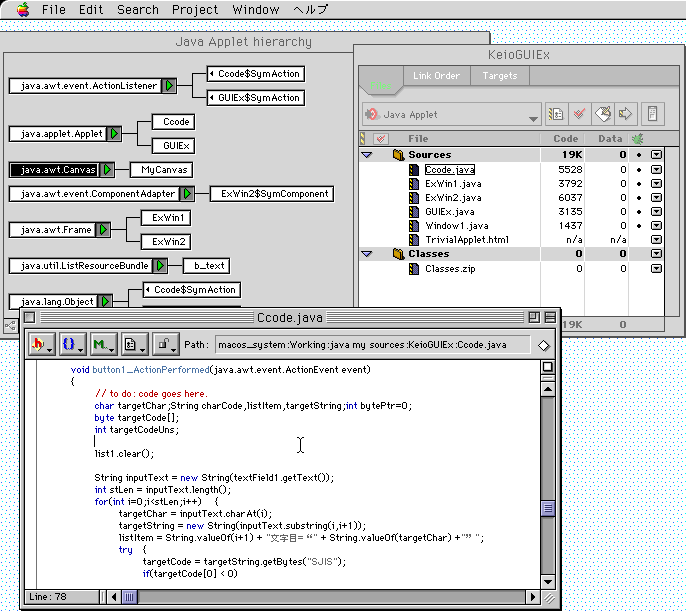Click the Run arrow icon in project toolbar
This screenshot has width=686, height=611.
[626, 114]
